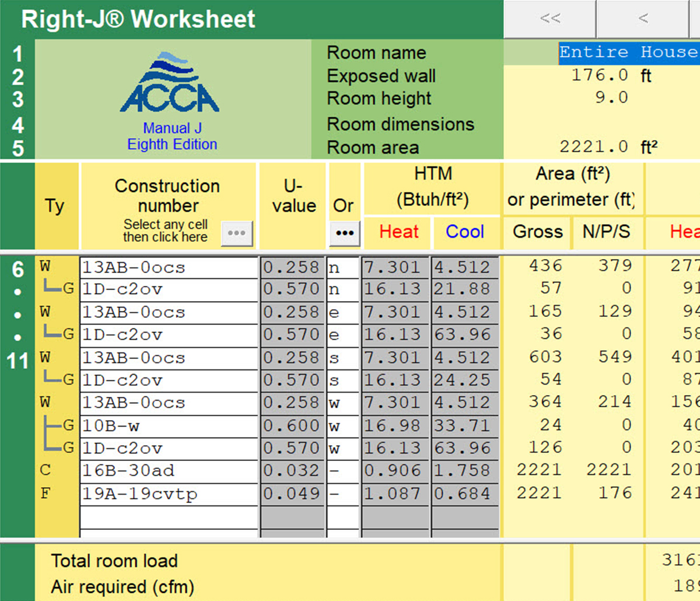Open the construction number ellipsis button

236,233
